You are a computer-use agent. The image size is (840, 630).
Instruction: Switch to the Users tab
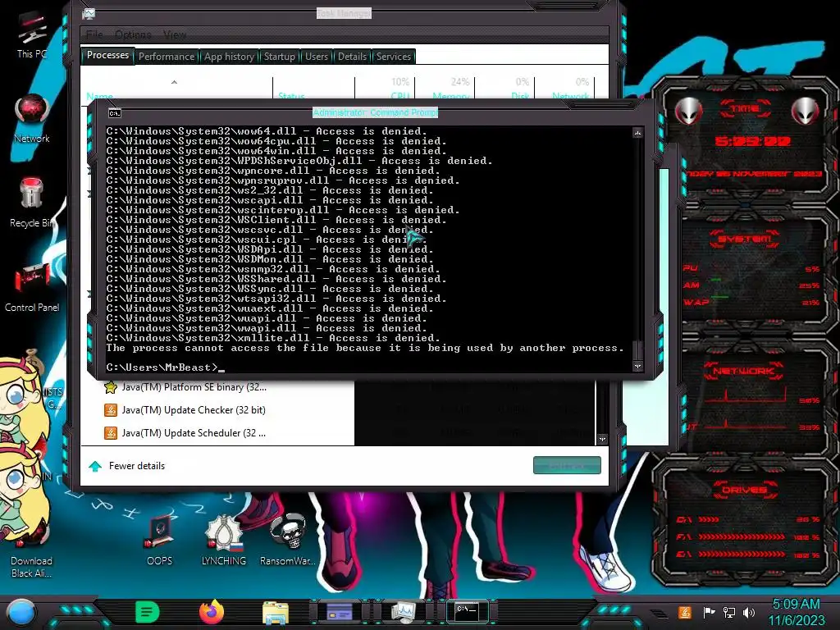tap(317, 57)
